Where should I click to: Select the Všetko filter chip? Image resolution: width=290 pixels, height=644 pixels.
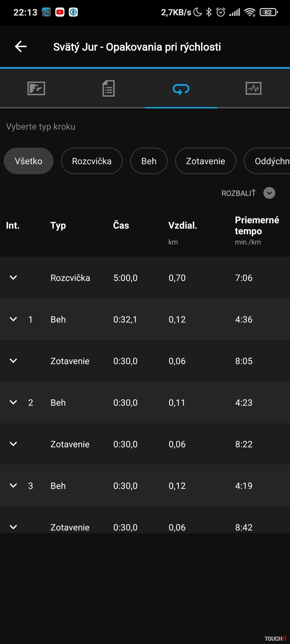click(x=28, y=161)
